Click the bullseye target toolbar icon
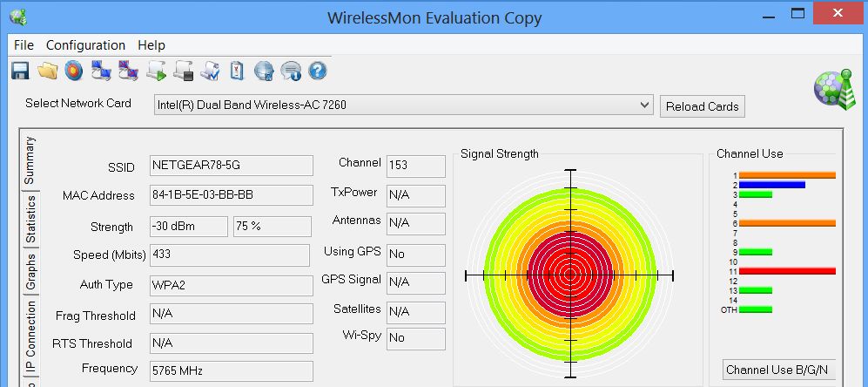This screenshot has width=868, height=387. click(74, 71)
